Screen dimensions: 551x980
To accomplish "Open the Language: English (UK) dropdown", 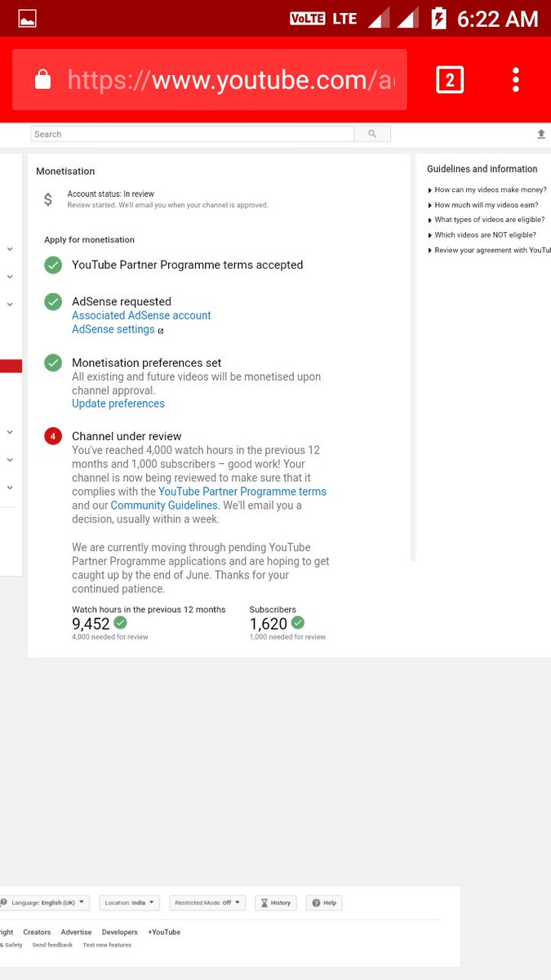I will [44, 902].
